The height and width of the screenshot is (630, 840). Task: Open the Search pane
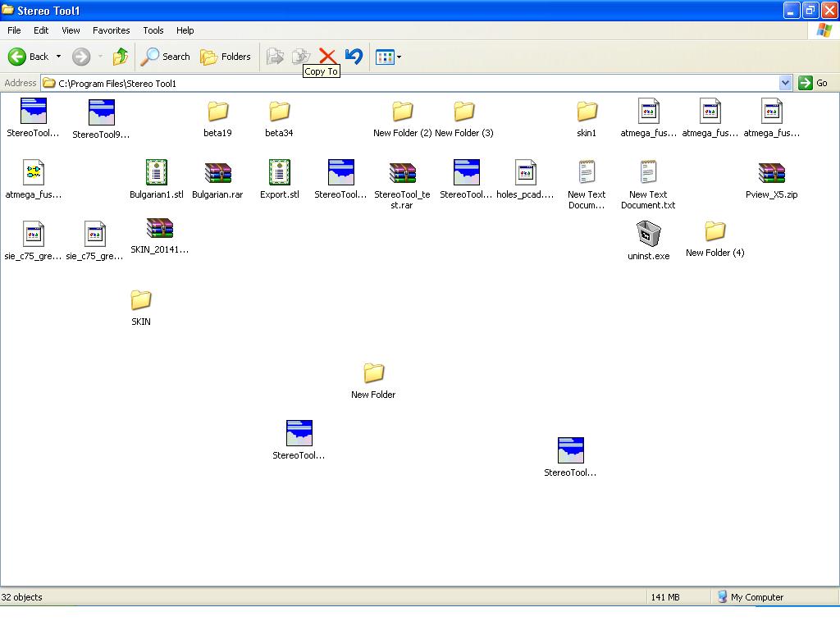pyautogui.click(x=165, y=57)
